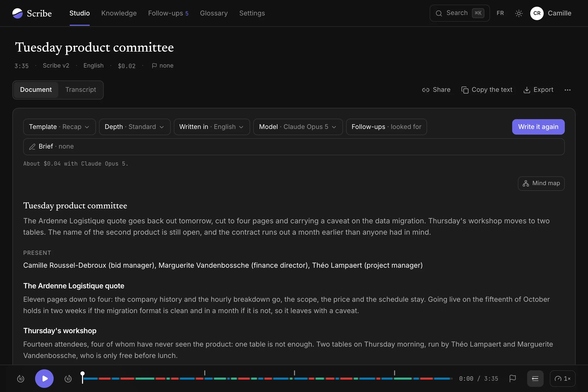The image size is (588, 392).
Task: Open the Mind map view
Action: 541,183
